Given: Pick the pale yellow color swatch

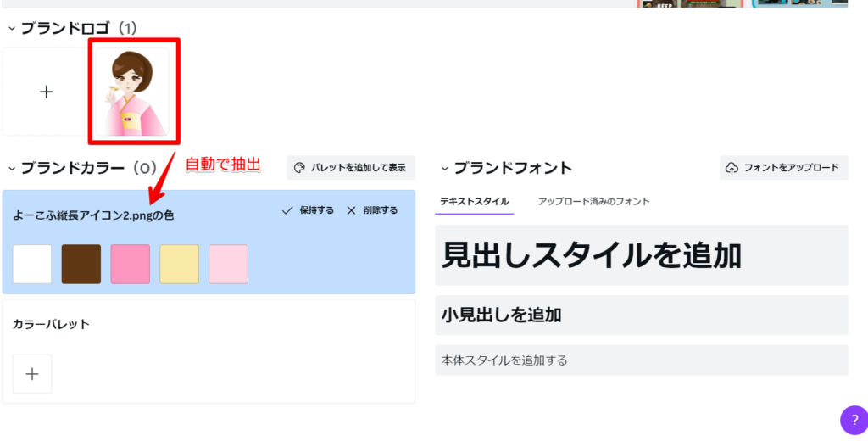Looking at the screenshot, I should 180,265.
